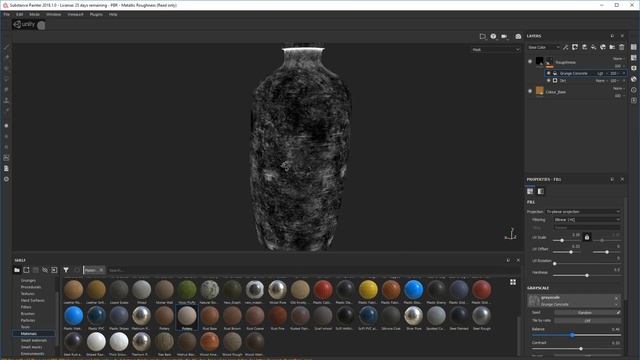
Task: Click the Shelf grid thumbnail size icon
Action: pos(513,282)
